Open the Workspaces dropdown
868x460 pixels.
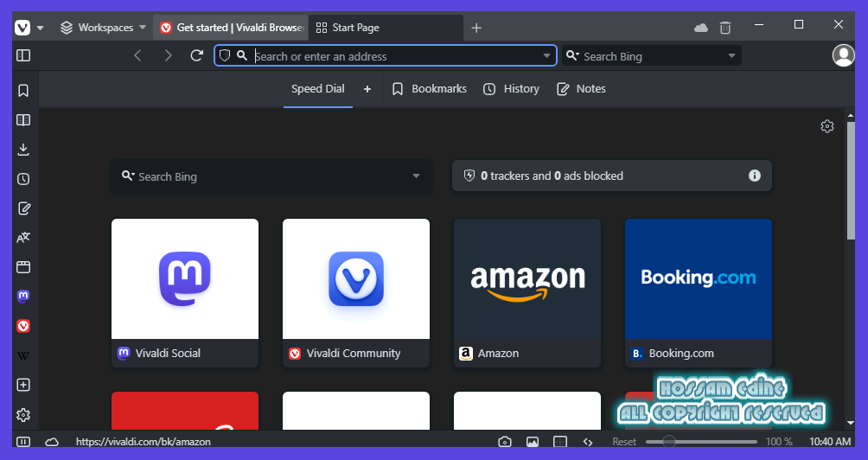point(103,27)
